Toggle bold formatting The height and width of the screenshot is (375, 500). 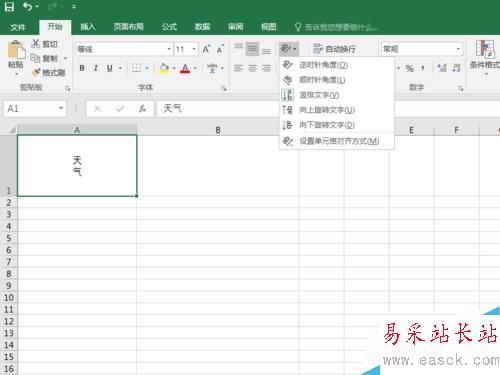click(x=82, y=68)
